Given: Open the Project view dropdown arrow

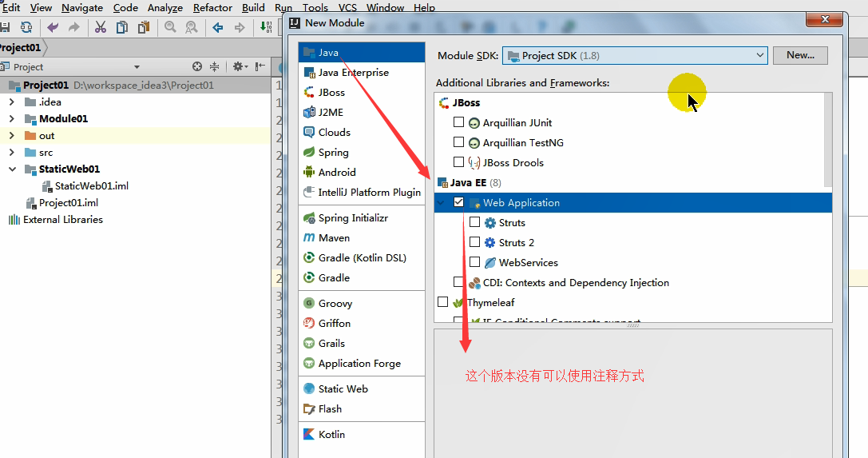Looking at the screenshot, I should (137, 67).
